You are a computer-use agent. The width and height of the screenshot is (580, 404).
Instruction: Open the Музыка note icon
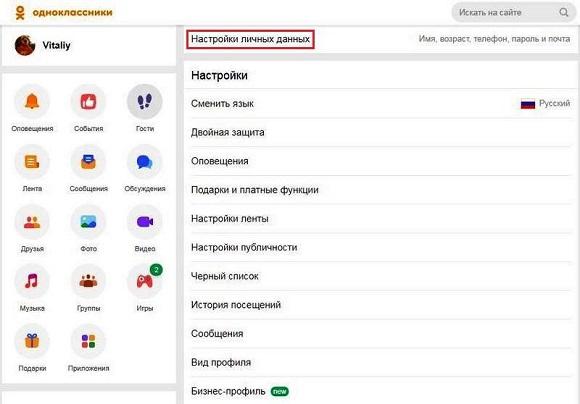click(32, 281)
